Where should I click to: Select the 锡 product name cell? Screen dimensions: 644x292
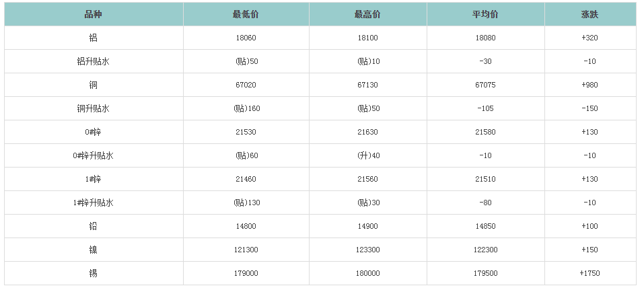94,273
